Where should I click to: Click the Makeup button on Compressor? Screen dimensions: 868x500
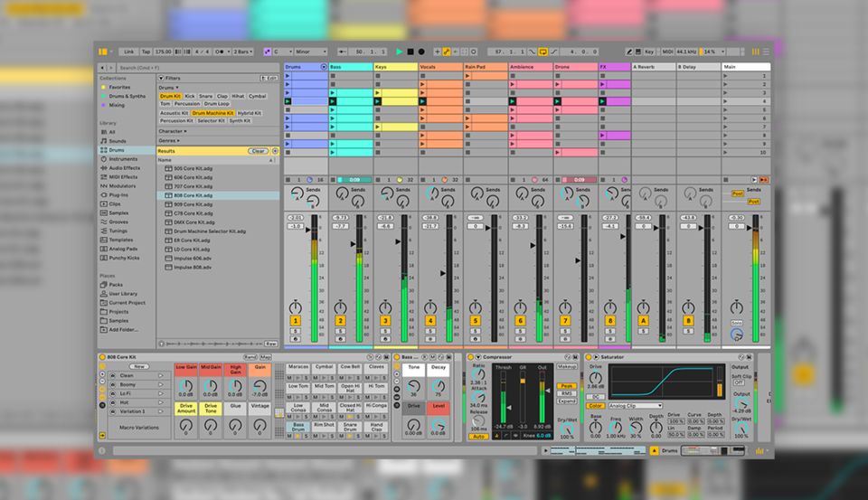point(567,367)
